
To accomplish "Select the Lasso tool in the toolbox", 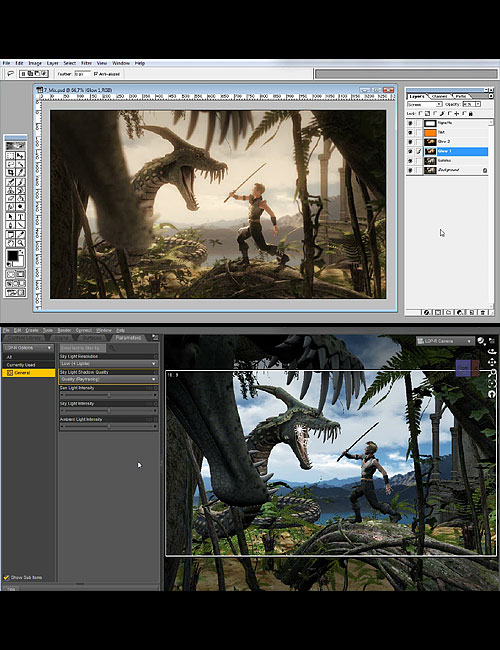I will pos(10,164).
